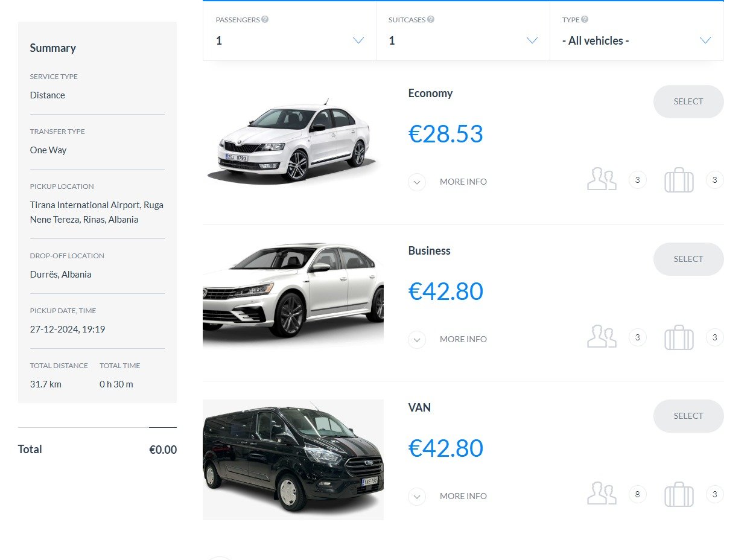Click the black Ford van image
753x560 pixels.
(x=293, y=459)
